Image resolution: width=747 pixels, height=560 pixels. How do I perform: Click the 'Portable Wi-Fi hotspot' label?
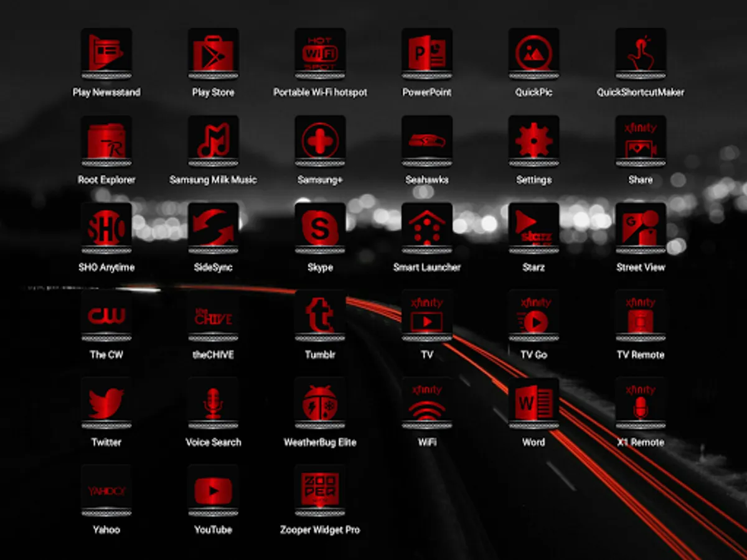(x=320, y=93)
